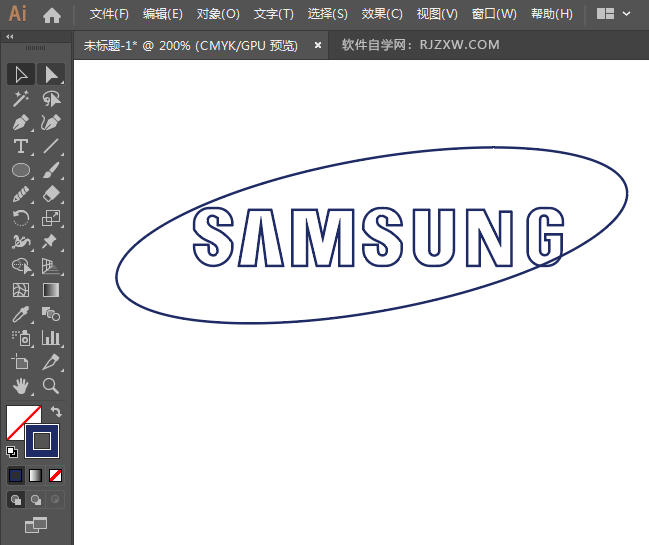Pick the Slice tool

pyautogui.click(x=51, y=363)
